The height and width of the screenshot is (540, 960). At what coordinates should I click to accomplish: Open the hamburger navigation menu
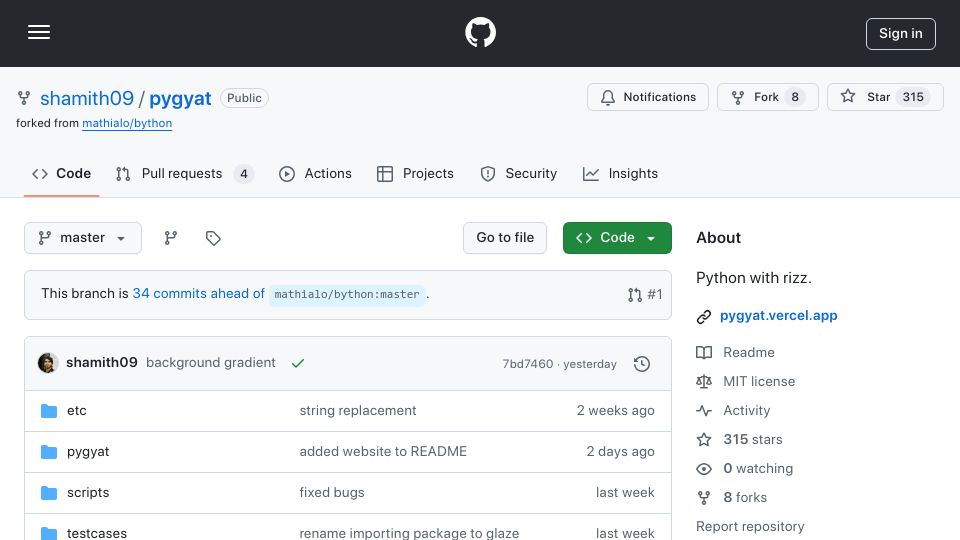(x=39, y=32)
